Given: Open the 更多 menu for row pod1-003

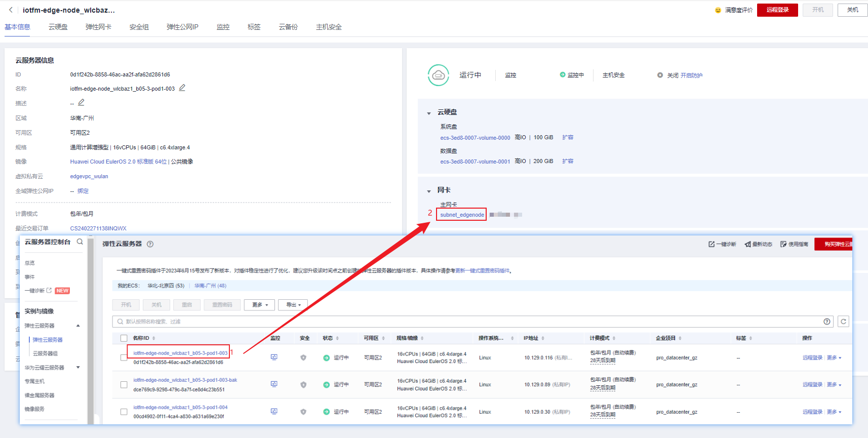Looking at the screenshot, I should (x=834, y=357).
